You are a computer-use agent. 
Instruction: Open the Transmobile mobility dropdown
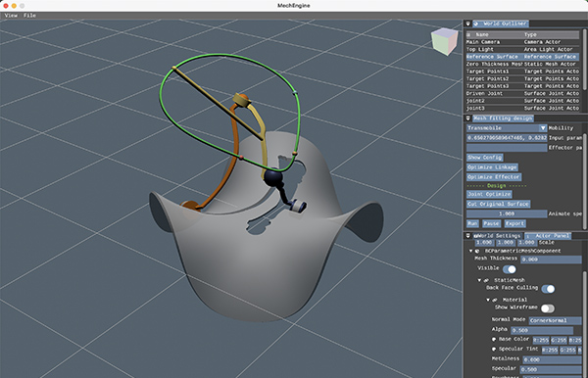pyautogui.click(x=507, y=128)
